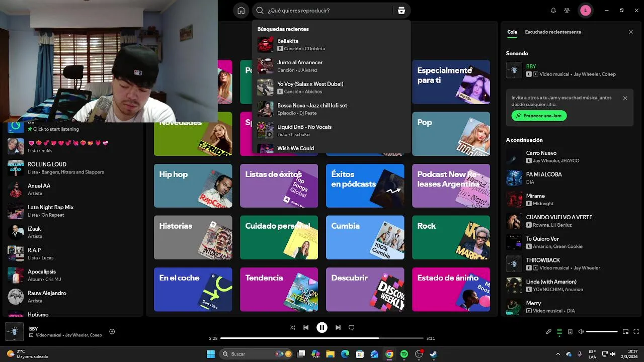
Task: Select recent search Bellakita
Action: (331, 45)
